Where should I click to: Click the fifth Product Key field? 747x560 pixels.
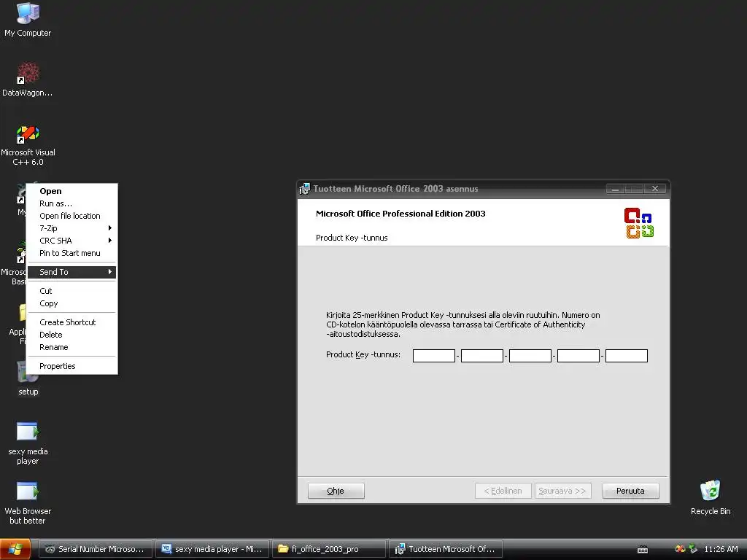(x=627, y=356)
